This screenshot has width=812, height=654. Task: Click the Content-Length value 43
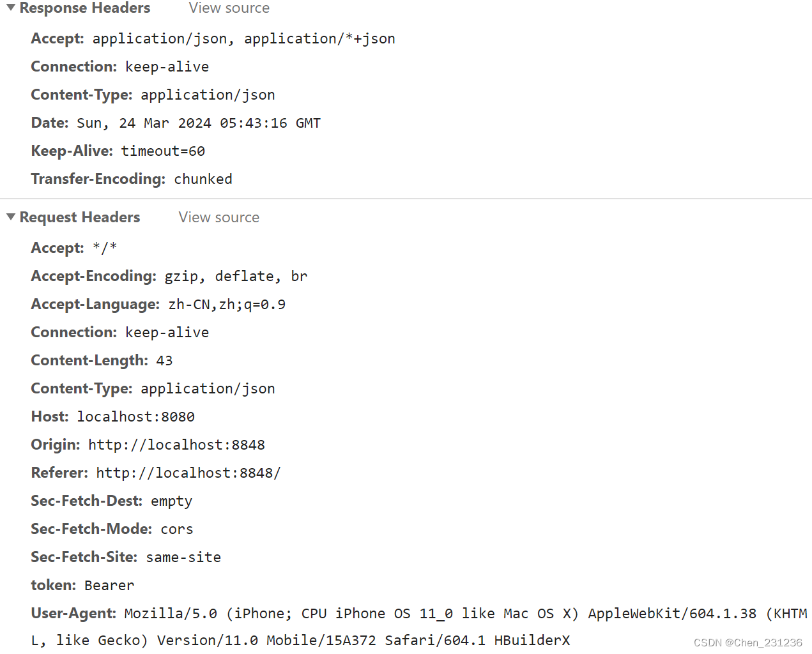point(164,360)
